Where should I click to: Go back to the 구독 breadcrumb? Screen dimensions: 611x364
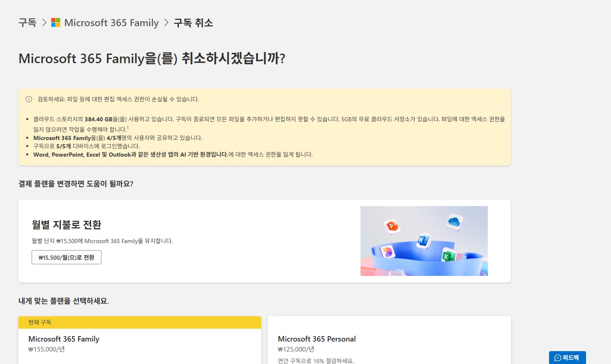27,23
